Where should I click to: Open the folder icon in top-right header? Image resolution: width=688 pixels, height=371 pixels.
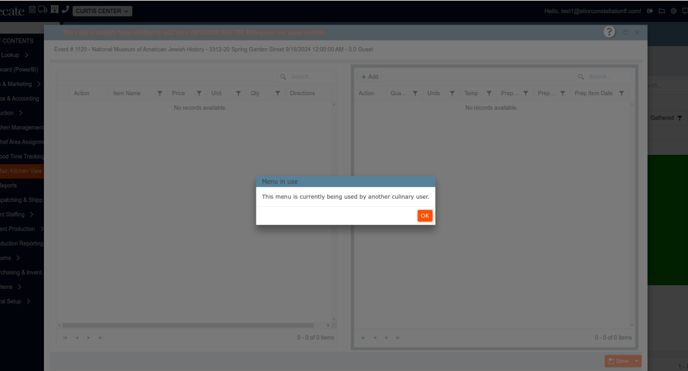tap(662, 11)
